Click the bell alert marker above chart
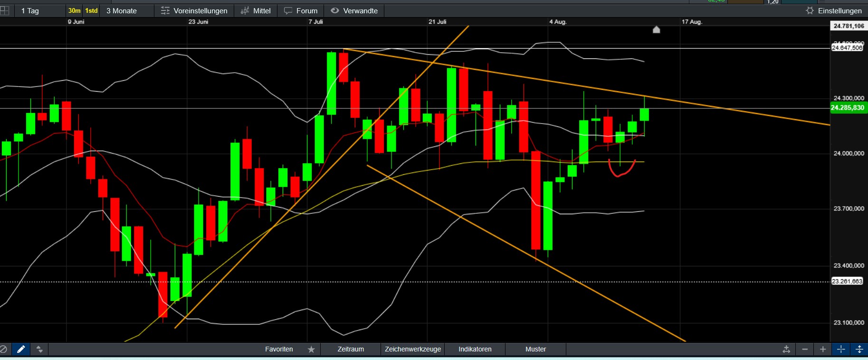This screenshot has width=868, height=360. (656, 30)
